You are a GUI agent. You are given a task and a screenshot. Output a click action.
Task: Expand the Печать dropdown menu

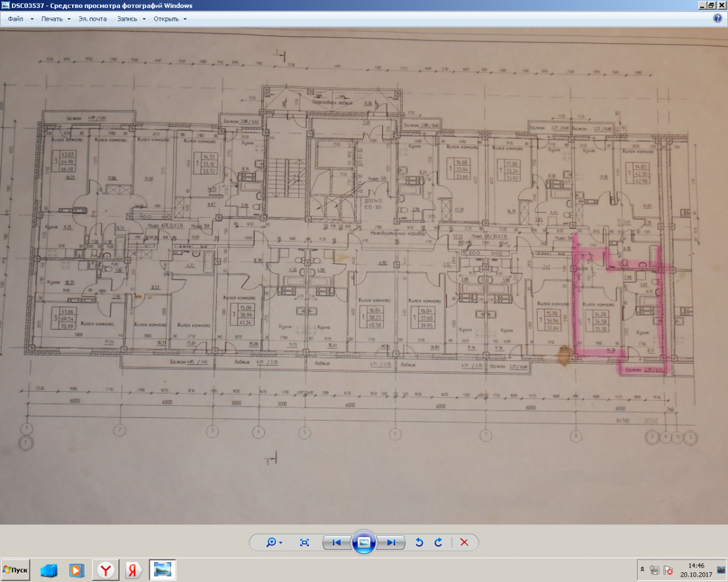(56, 19)
